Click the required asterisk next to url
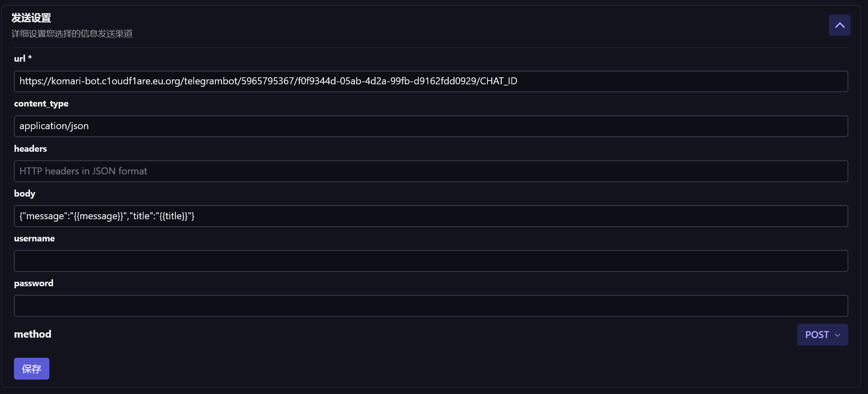The image size is (868, 394). (30, 58)
